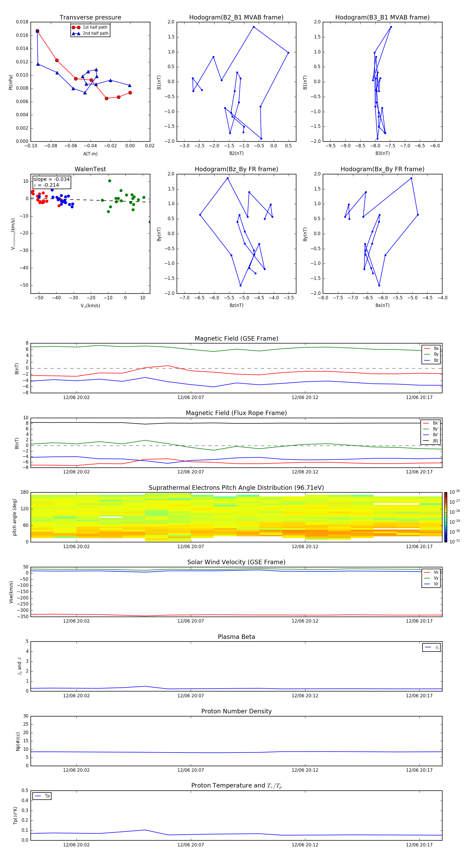Click the 10^-26 colorbar label
473x868 pixels.
tap(455, 492)
